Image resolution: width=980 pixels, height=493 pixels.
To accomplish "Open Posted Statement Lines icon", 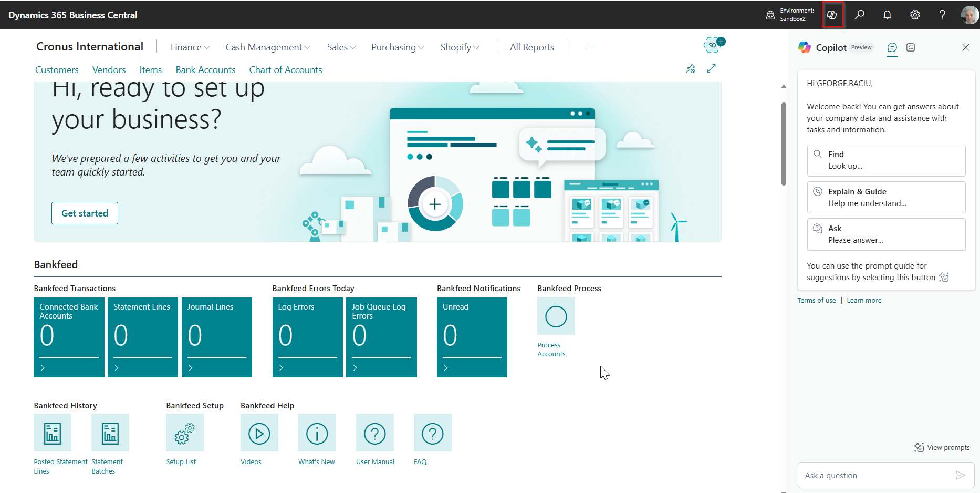I will pos(53,433).
